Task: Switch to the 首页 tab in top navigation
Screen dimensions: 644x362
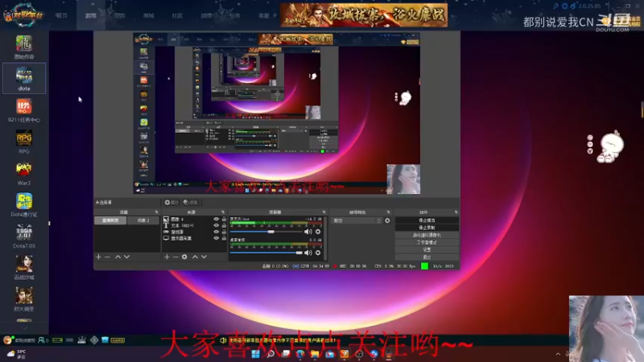Action: pyautogui.click(x=62, y=15)
